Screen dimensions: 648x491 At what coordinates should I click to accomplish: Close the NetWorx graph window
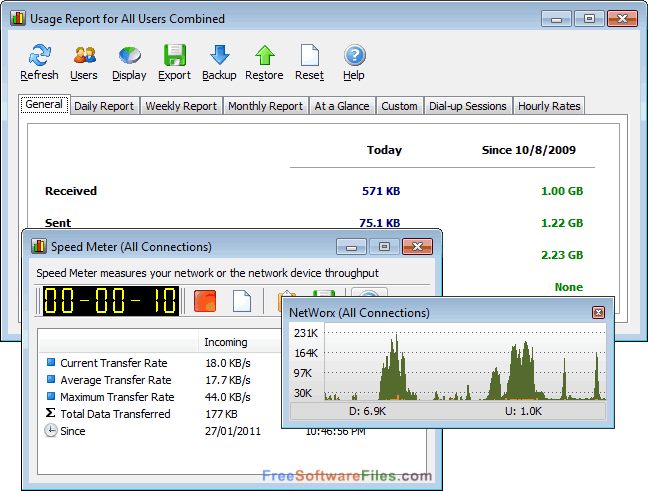598,312
